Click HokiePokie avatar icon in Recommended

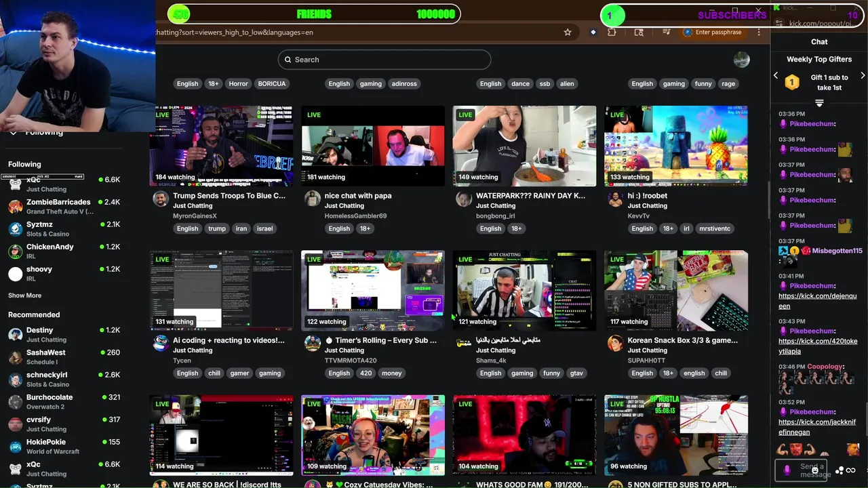[x=15, y=447]
